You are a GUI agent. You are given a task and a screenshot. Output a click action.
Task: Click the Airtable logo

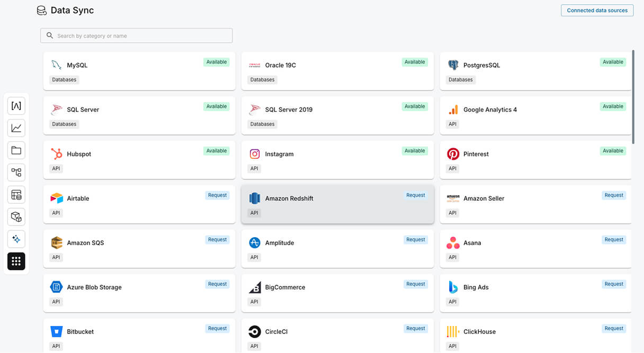point(56,198)
